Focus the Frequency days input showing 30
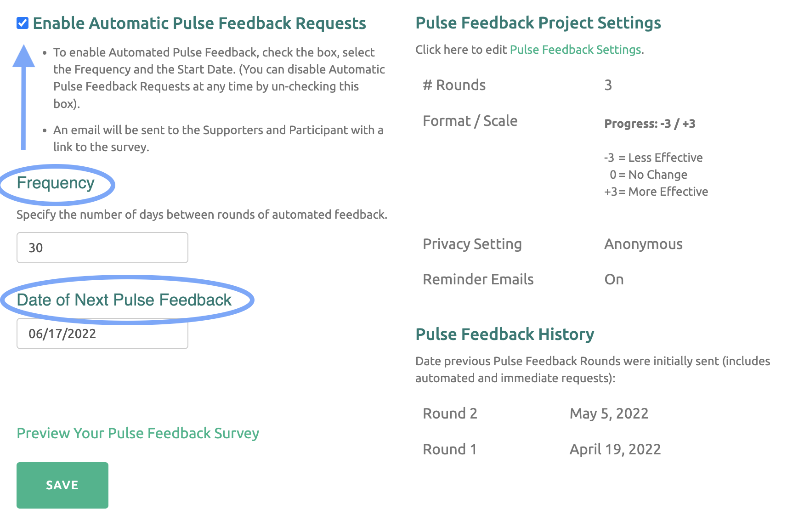This screenshot has height=532, width=804. click(x=102, y=248)
